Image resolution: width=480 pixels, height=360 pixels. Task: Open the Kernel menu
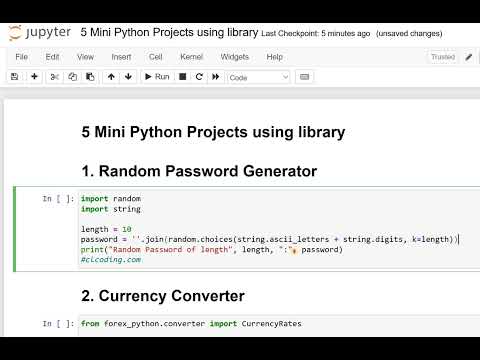coord(191,57)
